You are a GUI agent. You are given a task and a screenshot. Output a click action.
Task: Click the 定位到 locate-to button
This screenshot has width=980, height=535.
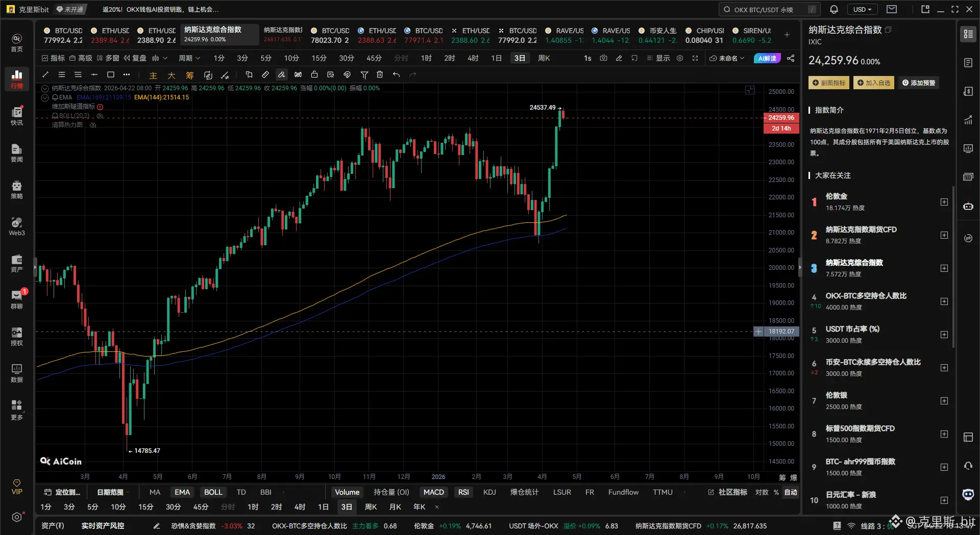click(x=62, y=492)
